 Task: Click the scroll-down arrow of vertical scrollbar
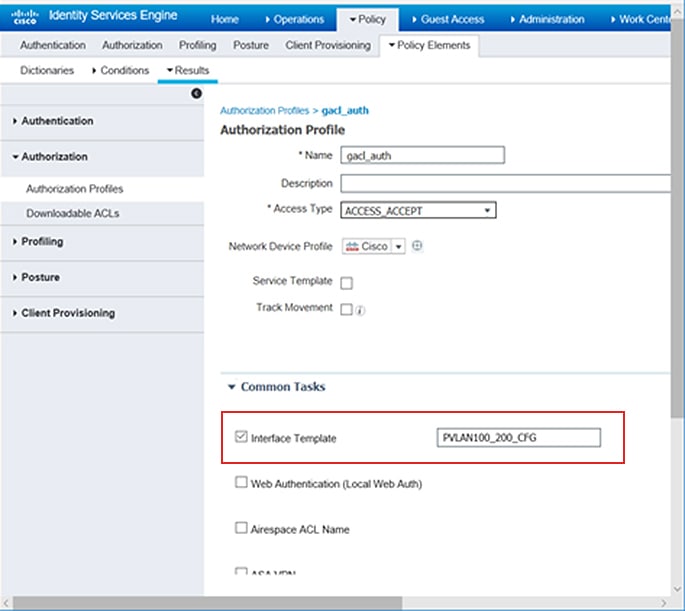(678, 589)
